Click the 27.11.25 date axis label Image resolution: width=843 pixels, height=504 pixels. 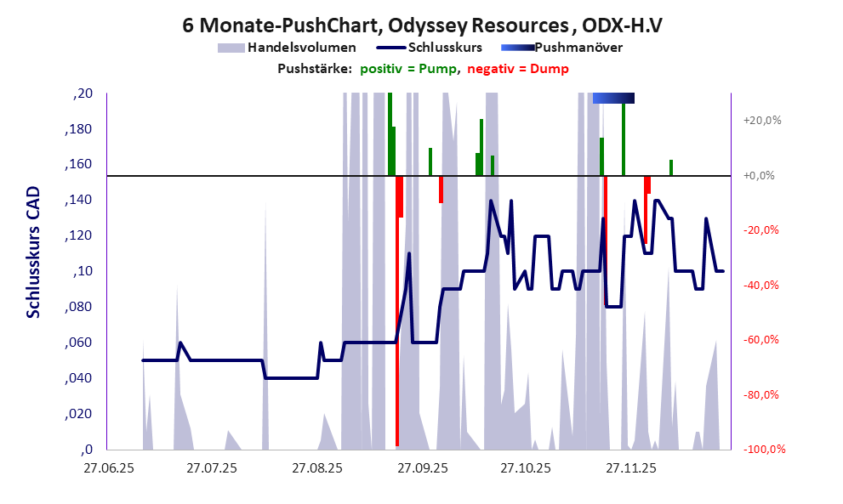coord(630,468)
